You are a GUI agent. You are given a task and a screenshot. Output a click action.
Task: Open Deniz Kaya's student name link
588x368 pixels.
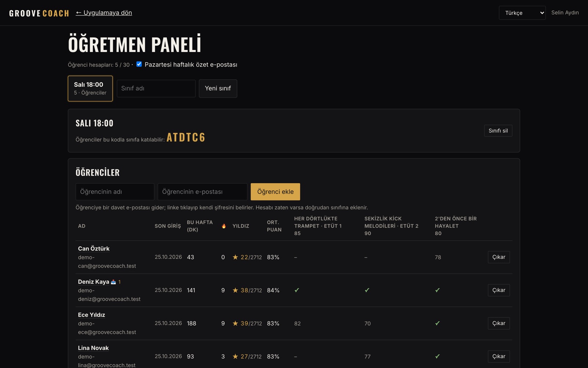[x=93, y=282]
